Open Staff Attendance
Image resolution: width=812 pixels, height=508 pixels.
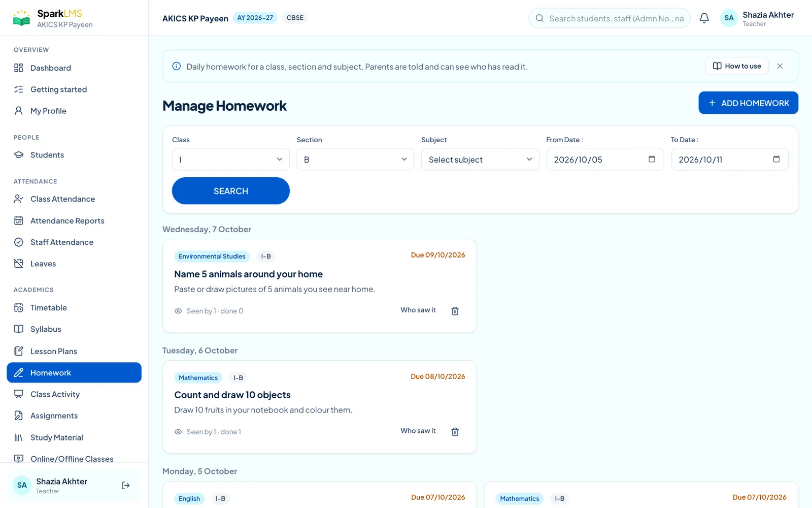tap(74, 242)
